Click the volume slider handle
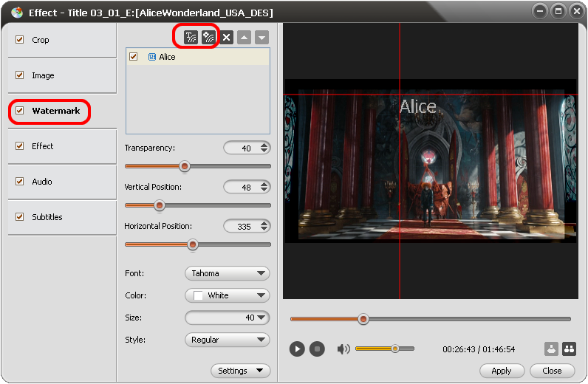 (x=395, y=349)
